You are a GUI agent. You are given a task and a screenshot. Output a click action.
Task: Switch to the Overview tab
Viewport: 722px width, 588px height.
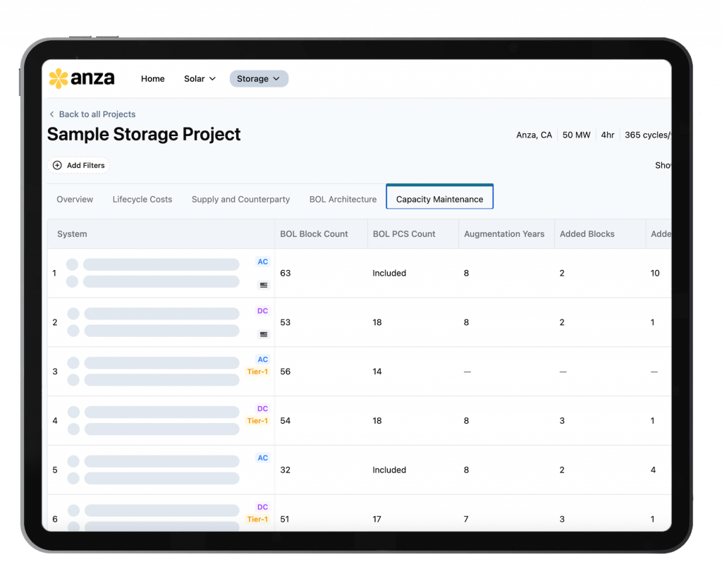75,200
